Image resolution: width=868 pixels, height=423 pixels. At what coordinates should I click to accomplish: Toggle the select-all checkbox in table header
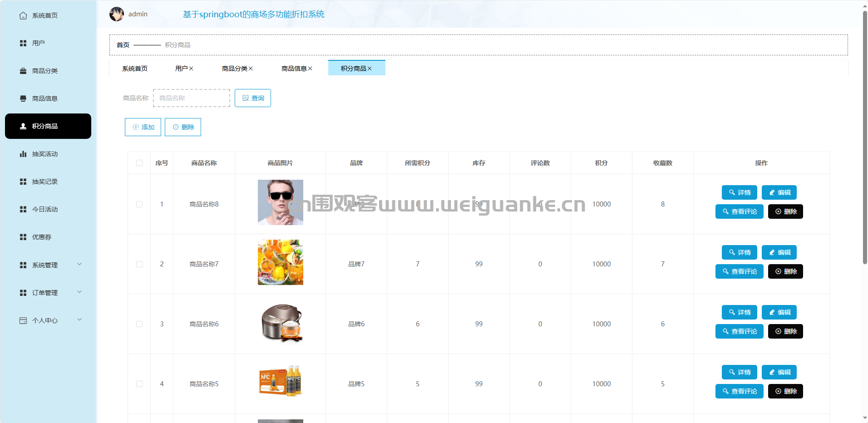(139, 163)
